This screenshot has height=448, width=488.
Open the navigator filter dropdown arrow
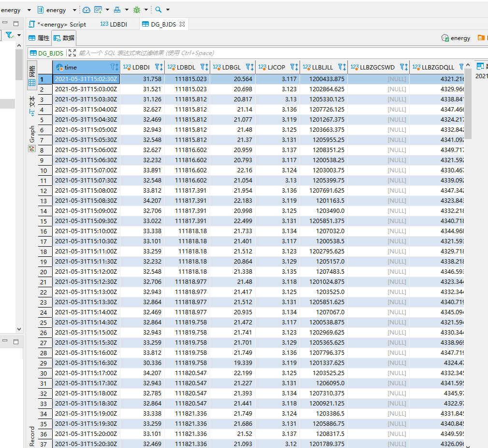coord(19,35)
